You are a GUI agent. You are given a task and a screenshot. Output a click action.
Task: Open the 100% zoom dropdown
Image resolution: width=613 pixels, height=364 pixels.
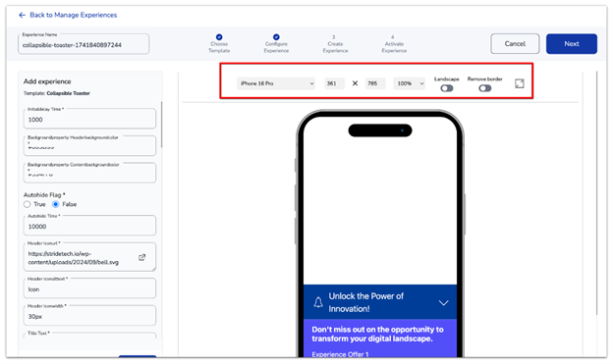coord(410,83)
